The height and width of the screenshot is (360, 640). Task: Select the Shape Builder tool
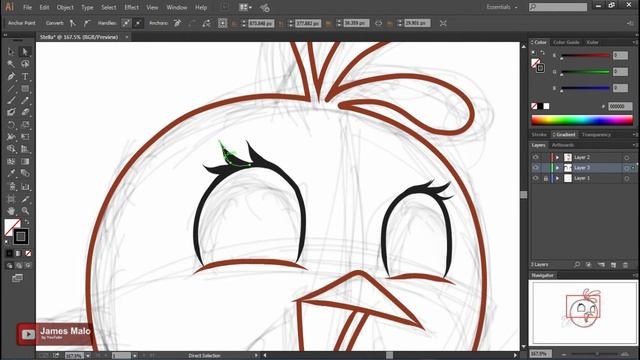coord(11,149)
